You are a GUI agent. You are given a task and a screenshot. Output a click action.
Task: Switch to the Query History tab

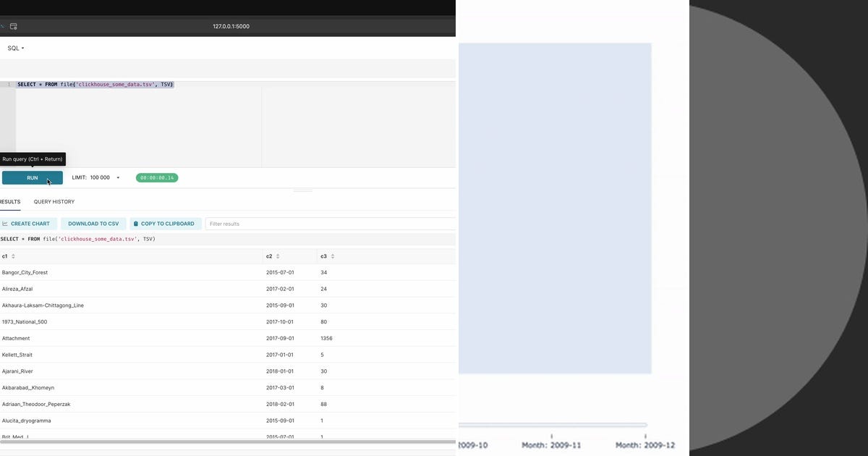[x=54, y=202]
